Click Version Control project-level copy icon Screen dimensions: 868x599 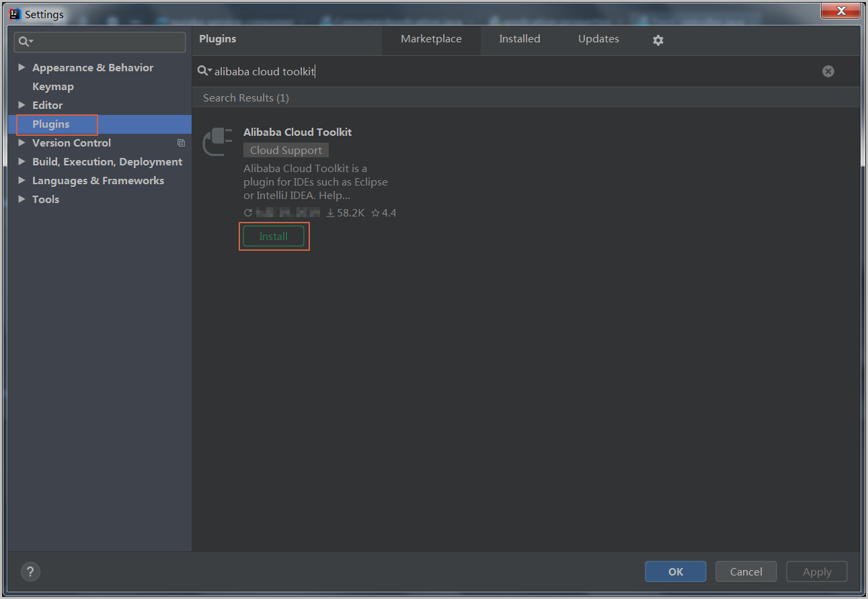pos(181,143)
